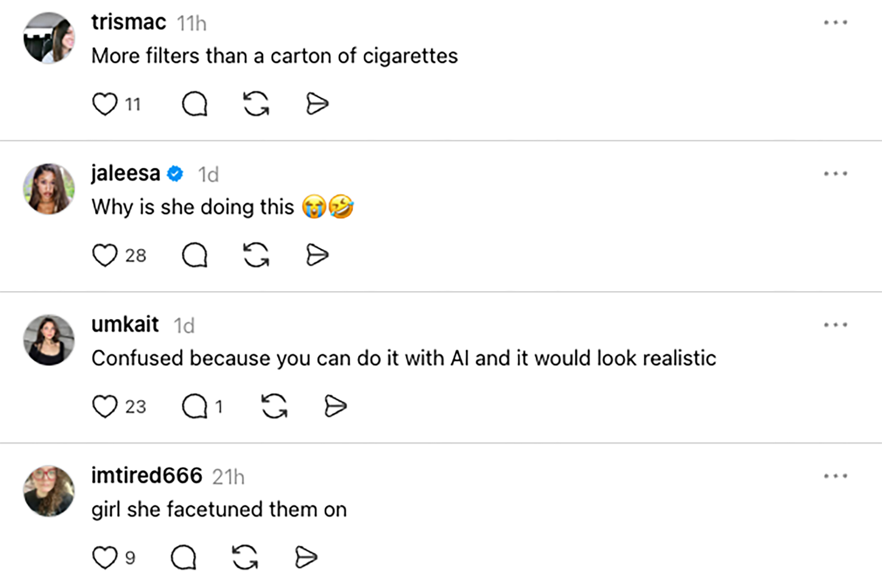The width and height of the screenshot is (882, 588).
Task: Share trismac's comment via send icon
Action: tap(317, 104)
